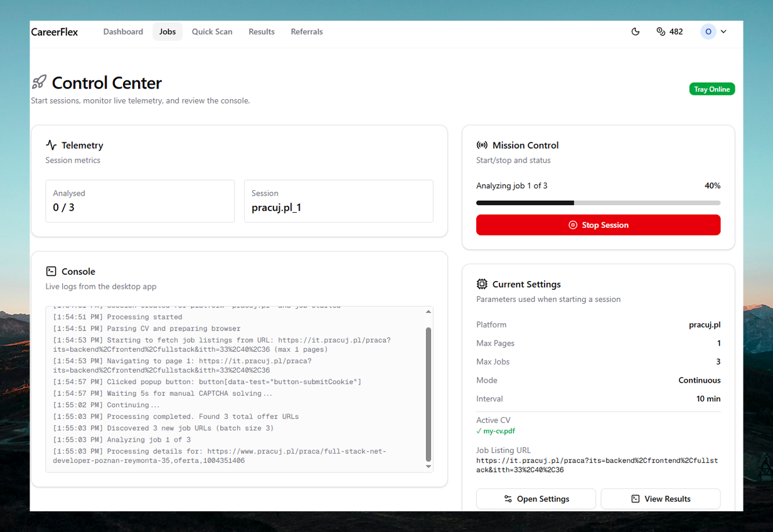This screenshot has width=773, height=532.
Task: Toggle dark mode with the moon icon
Action: (636, 31)
